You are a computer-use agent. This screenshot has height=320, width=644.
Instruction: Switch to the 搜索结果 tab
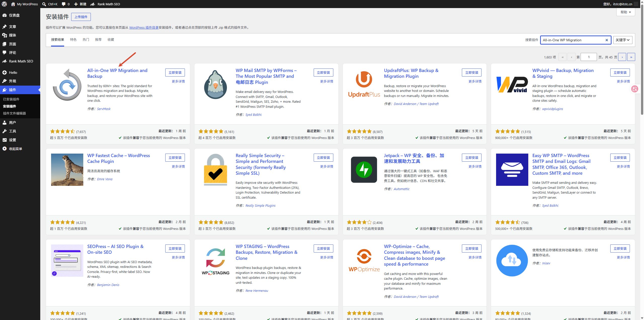(x=58, y=40)
